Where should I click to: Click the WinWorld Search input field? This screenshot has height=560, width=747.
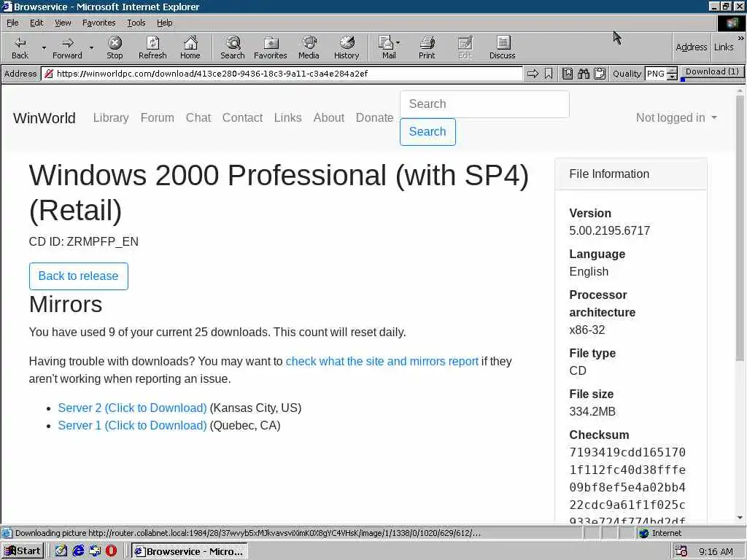(x=484, y=104)
